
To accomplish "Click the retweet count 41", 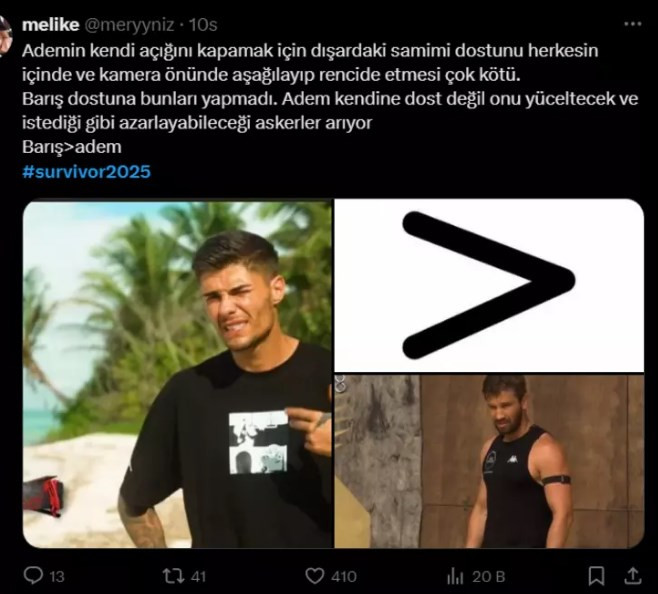I will pos(197,575).
